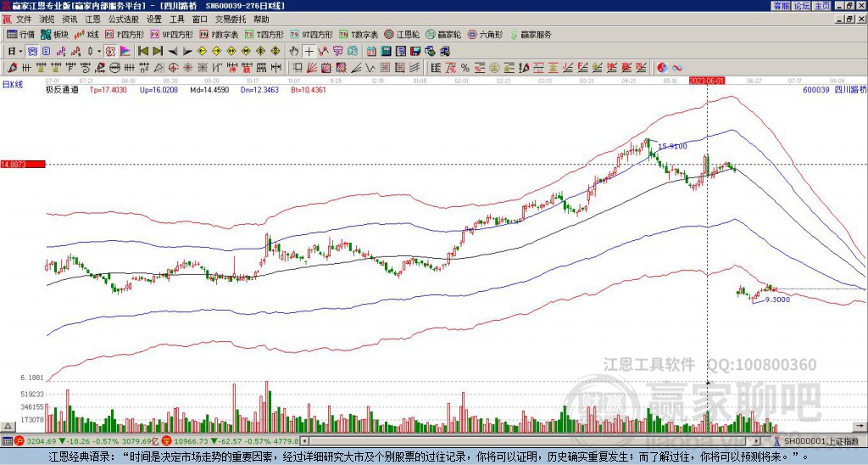The height and width of the screenshot is (465, 868).
Task: Open the P数字表 tool
Action: [x=220, y=34]
